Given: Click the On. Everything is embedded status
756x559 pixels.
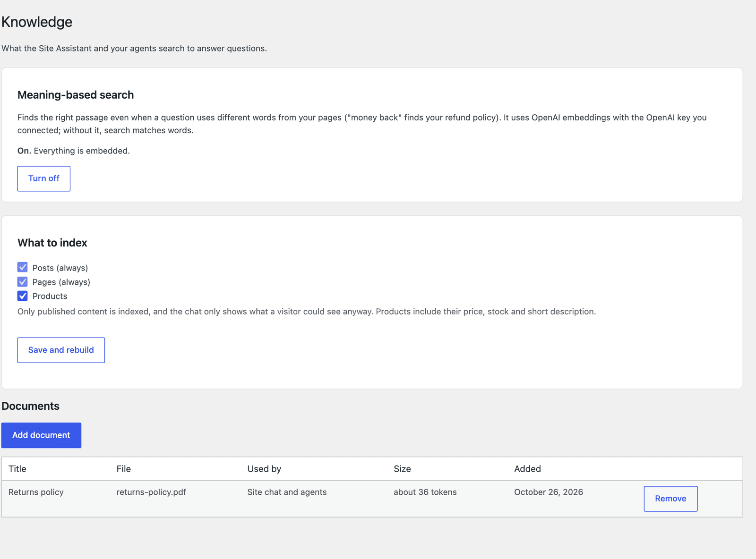Looking at the screenshot, I should 74,151.
